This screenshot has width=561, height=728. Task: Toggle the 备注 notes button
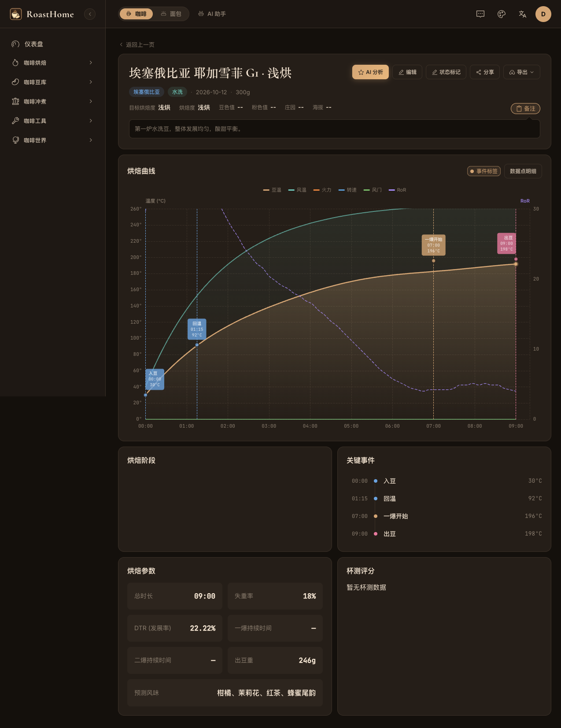click(x=525, y=108)
